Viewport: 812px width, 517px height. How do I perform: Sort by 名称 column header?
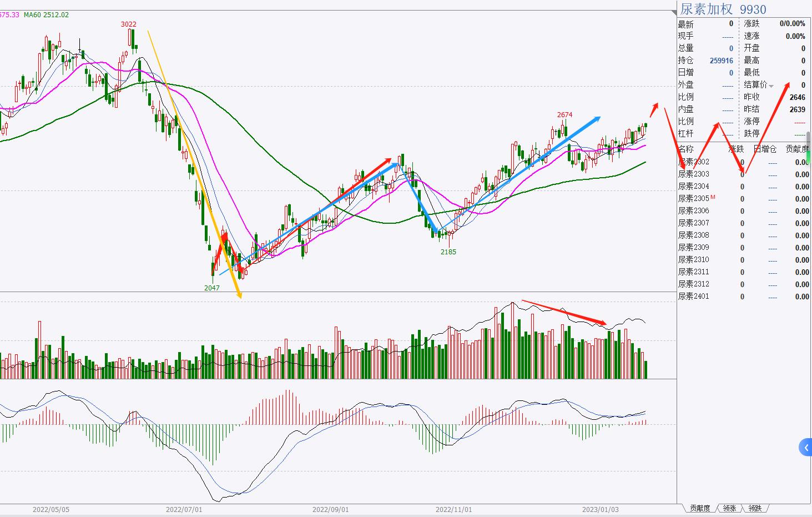(686, 149)
